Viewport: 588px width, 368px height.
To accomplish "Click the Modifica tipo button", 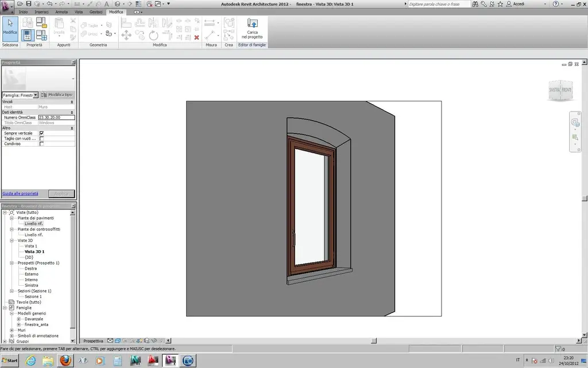I will 57,95.
